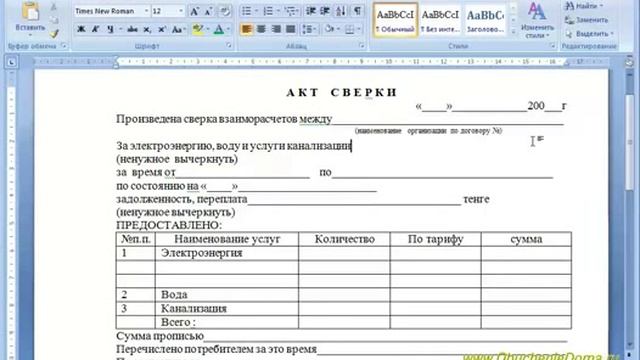This screenshot has height=360, width=640.
Task: Click the По тарифу column header
Action: tap(436, 239)
